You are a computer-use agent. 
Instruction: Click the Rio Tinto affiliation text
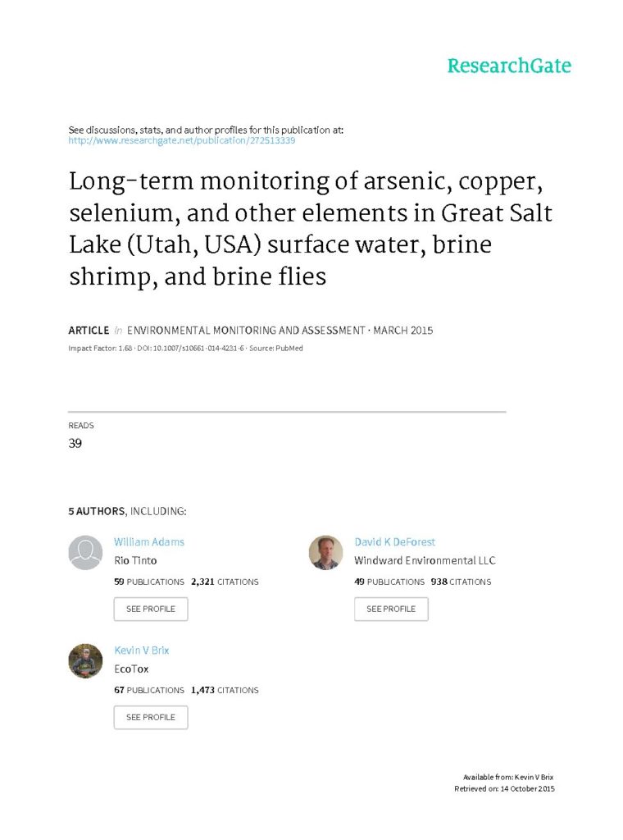point(135,560)
